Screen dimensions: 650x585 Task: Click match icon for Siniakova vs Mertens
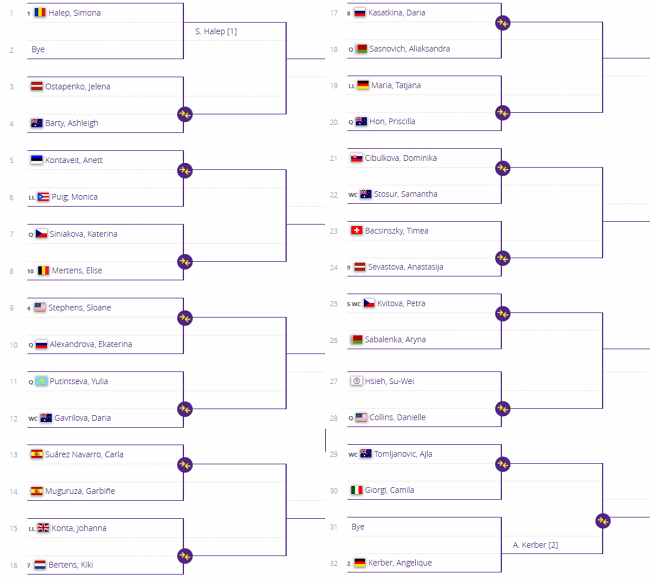(184, 261)
